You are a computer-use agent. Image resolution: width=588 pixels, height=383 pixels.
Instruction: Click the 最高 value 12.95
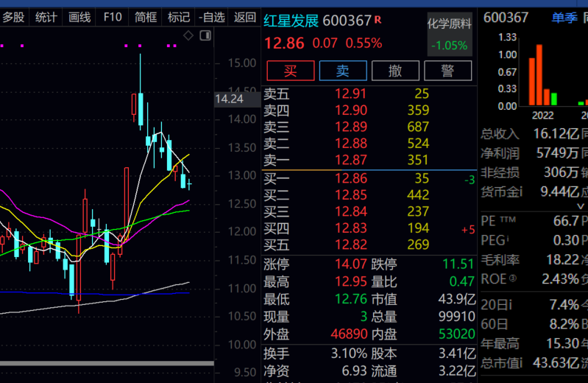[x=350, y=281]
